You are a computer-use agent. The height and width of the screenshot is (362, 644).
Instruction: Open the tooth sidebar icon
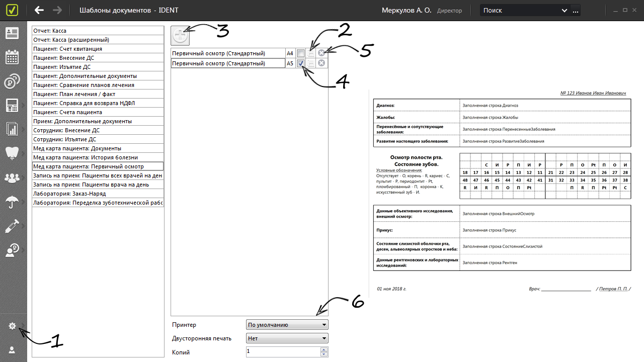pyautogui.click(x=12, y=153)
